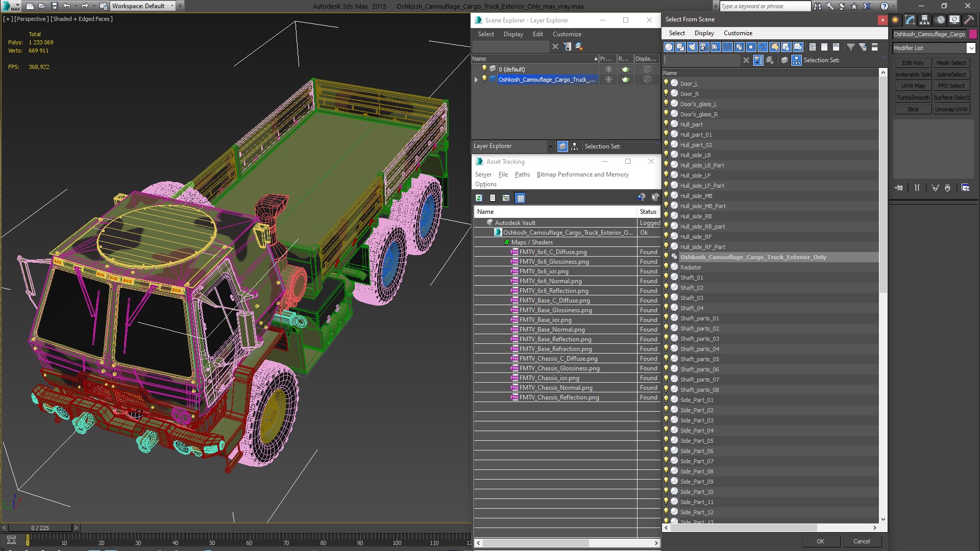Select FMTV_6x6_C_Diffuse.png in Asset Tracking
The height and width of the screenshot is (551, 980).
coord(553,252)
